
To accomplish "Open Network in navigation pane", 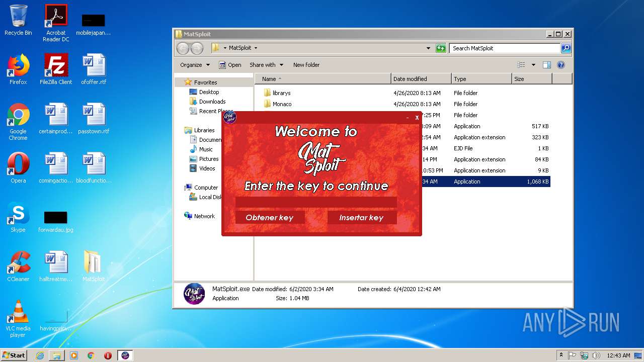I will [x=204, y=216].
